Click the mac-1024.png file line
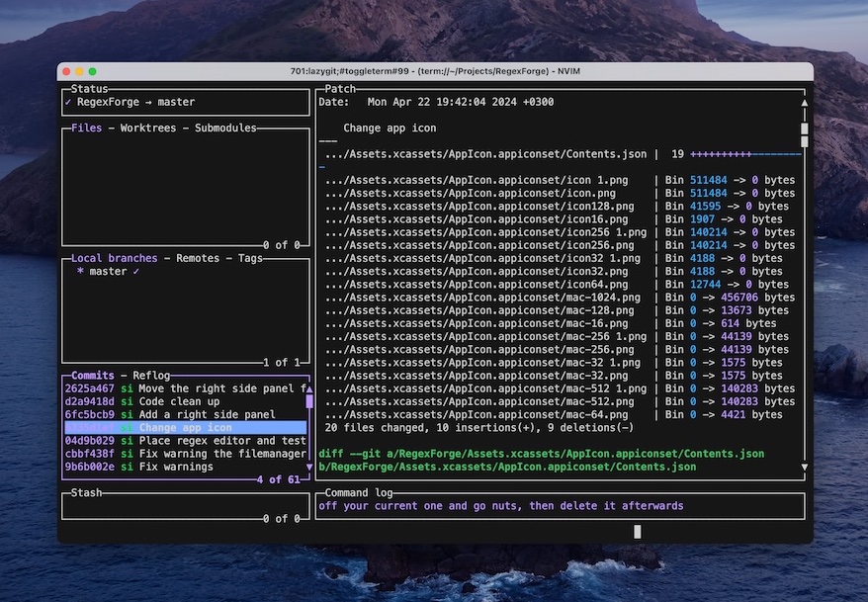The height and width of the screenshot is (602, 868). pyautogui.click(x=561, y=298)
